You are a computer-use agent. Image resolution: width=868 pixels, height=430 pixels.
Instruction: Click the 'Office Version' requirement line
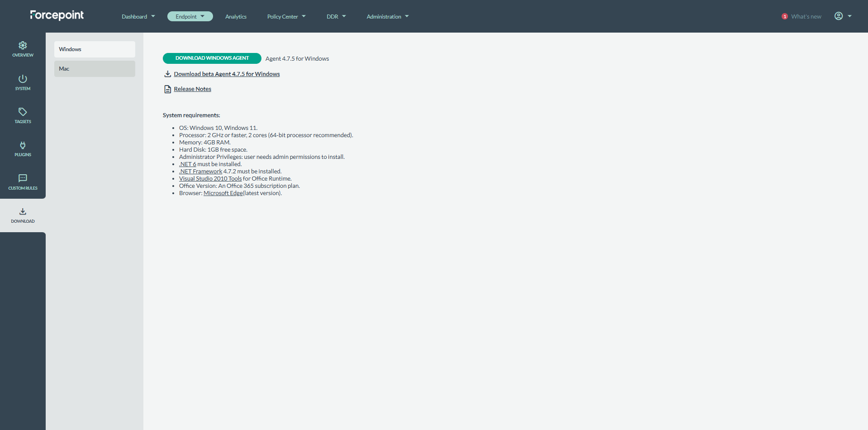click(239, 186)
